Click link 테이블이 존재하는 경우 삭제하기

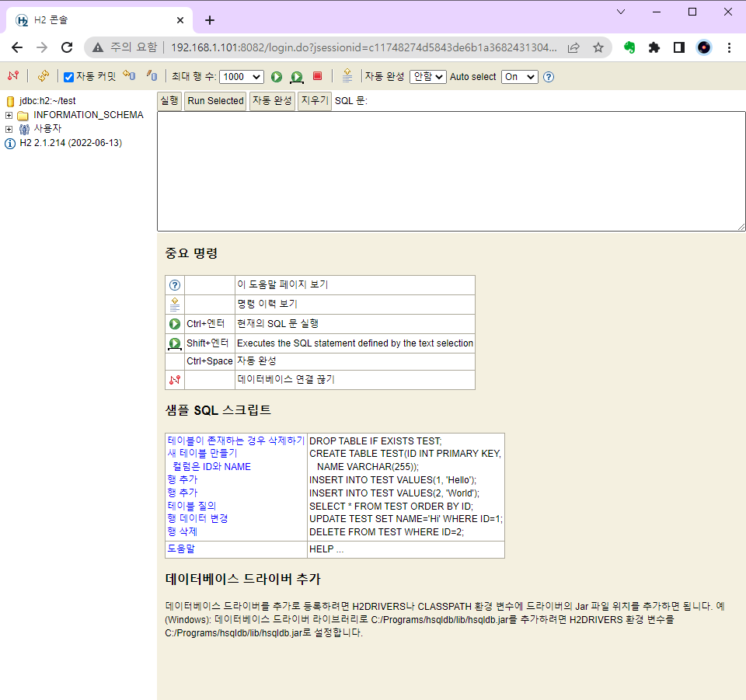(x=236, y=441)
